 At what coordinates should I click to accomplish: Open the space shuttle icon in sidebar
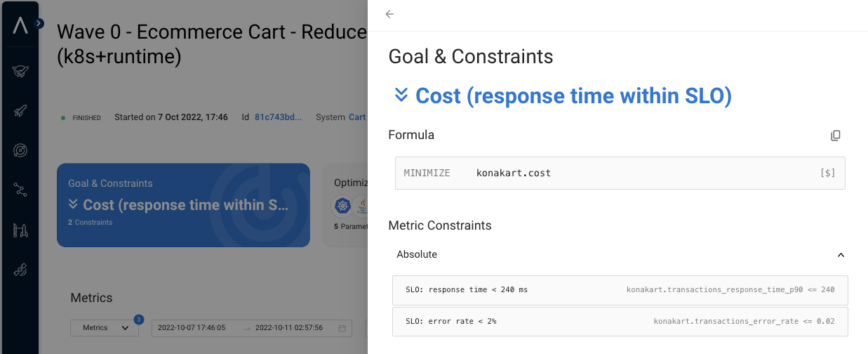pyautogui.click(x=20, y=70)
